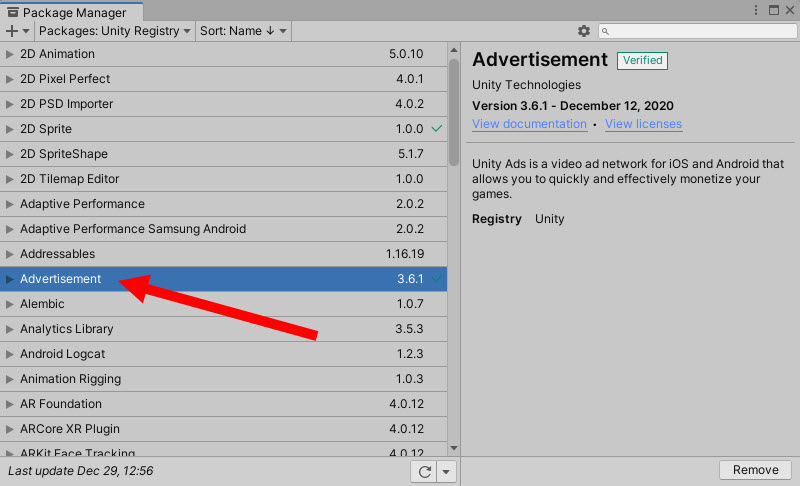Select the Analytics Library package

(x=223, y=329)
